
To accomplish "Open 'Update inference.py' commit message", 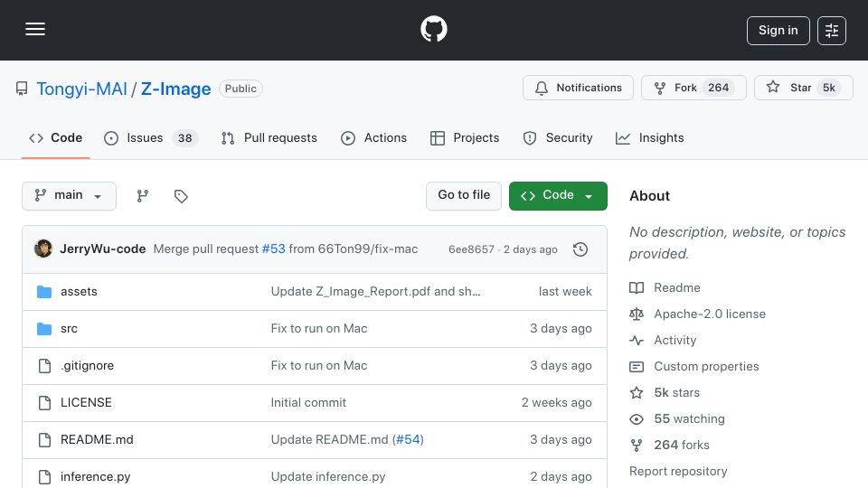I will tap(327, 477).
